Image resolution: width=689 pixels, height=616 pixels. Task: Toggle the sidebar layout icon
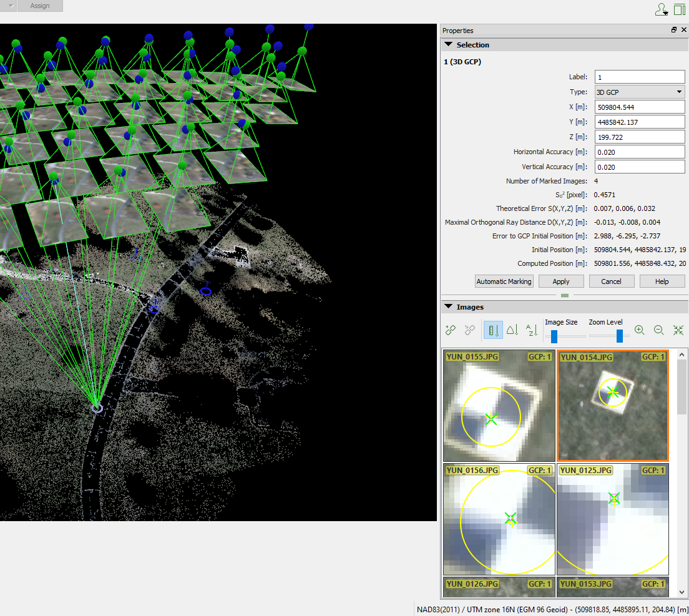pyautogui.click(x=680, y=9)
